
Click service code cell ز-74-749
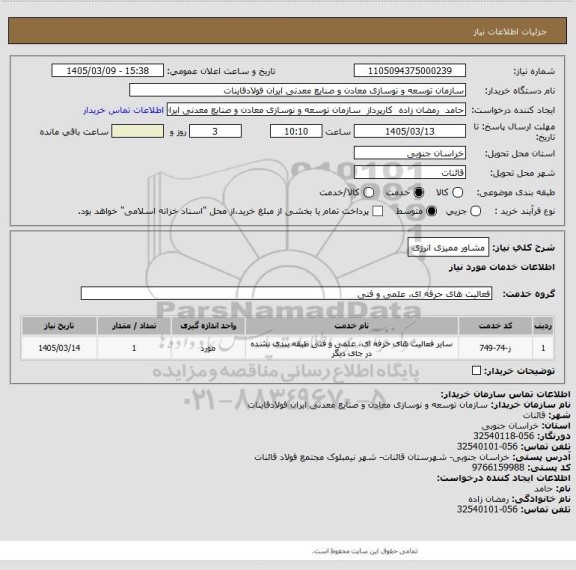click(495, 348)
